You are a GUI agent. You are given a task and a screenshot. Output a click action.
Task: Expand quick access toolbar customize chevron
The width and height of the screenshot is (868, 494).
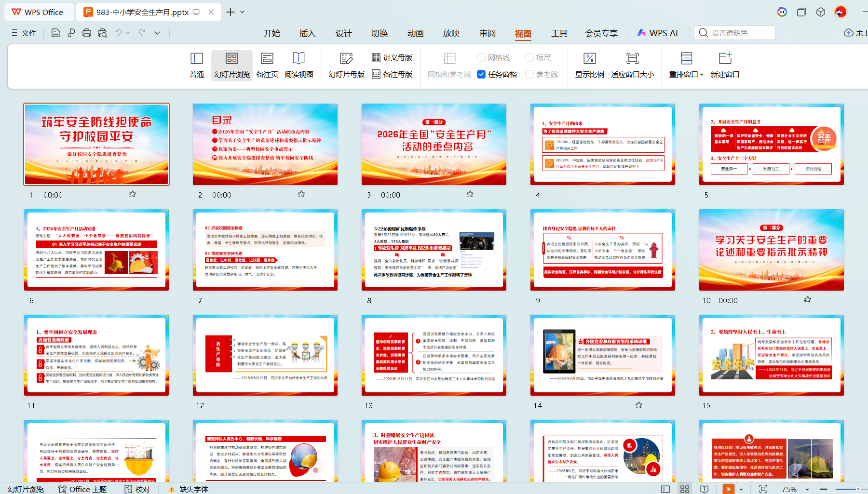(x=157, y=33)
